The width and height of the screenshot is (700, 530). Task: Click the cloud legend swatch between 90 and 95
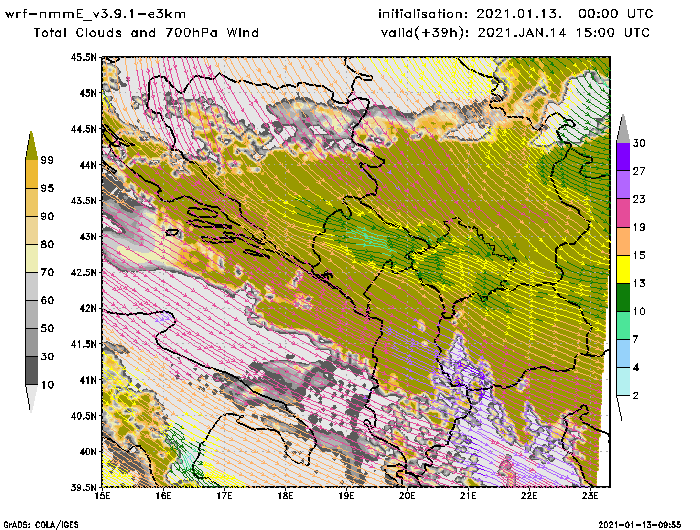(31, 202)
